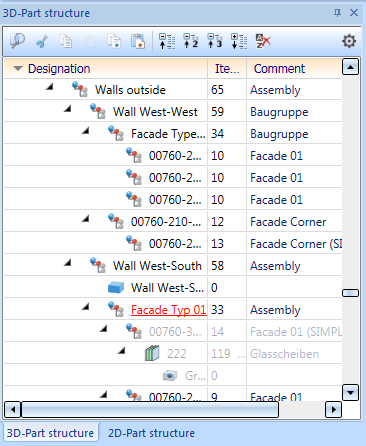The height and width of the screenshot is (446, 366).
Task: Click the expand to level 2 icon
Action: click(x=191, y=41)
